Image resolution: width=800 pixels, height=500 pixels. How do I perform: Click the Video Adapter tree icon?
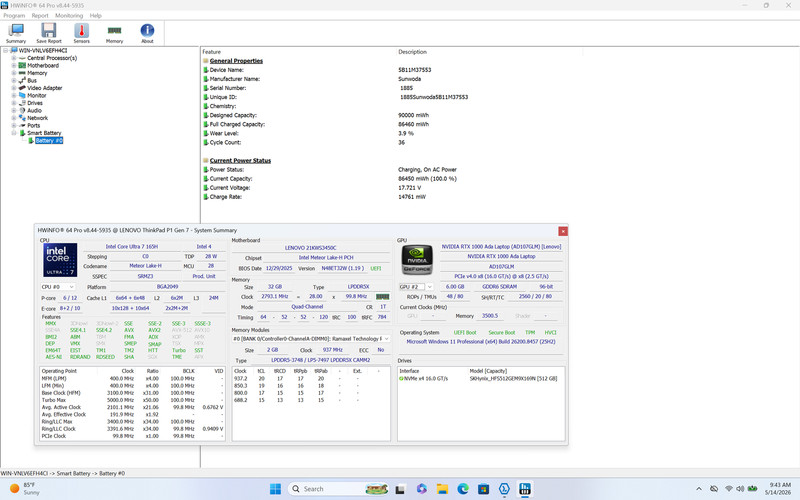point(22,88)
